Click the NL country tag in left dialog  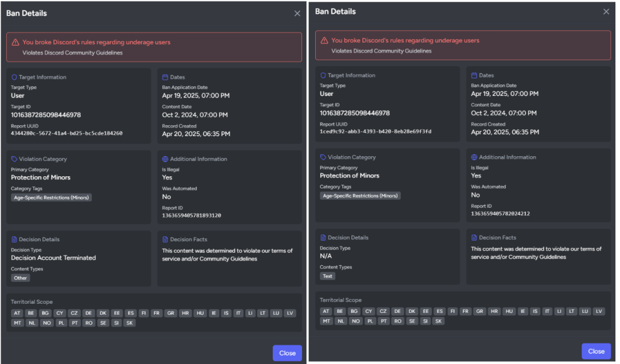(x=32, y=323)
